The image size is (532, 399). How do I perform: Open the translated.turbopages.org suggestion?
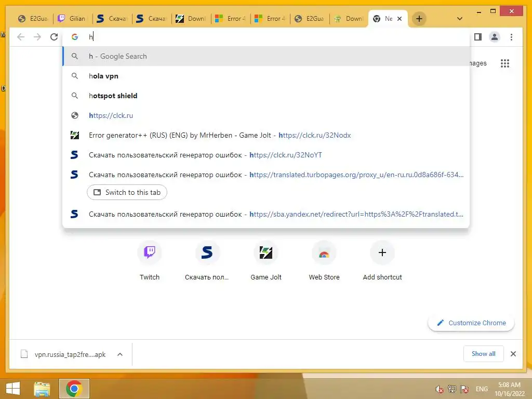click(266, 175)
